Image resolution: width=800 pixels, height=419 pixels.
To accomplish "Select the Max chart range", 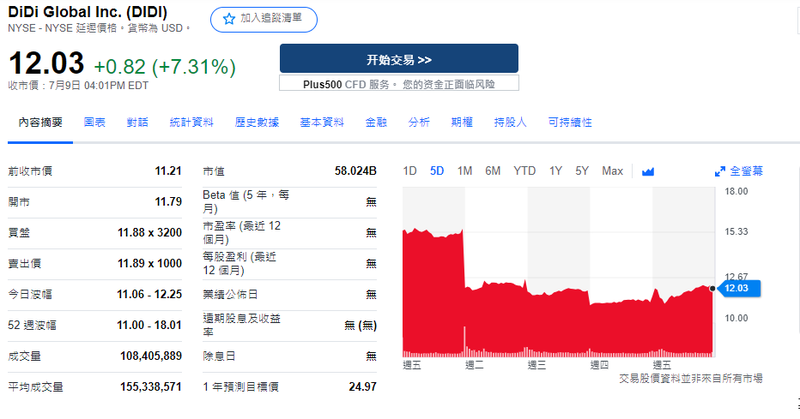I will click(x=612, y=171).
